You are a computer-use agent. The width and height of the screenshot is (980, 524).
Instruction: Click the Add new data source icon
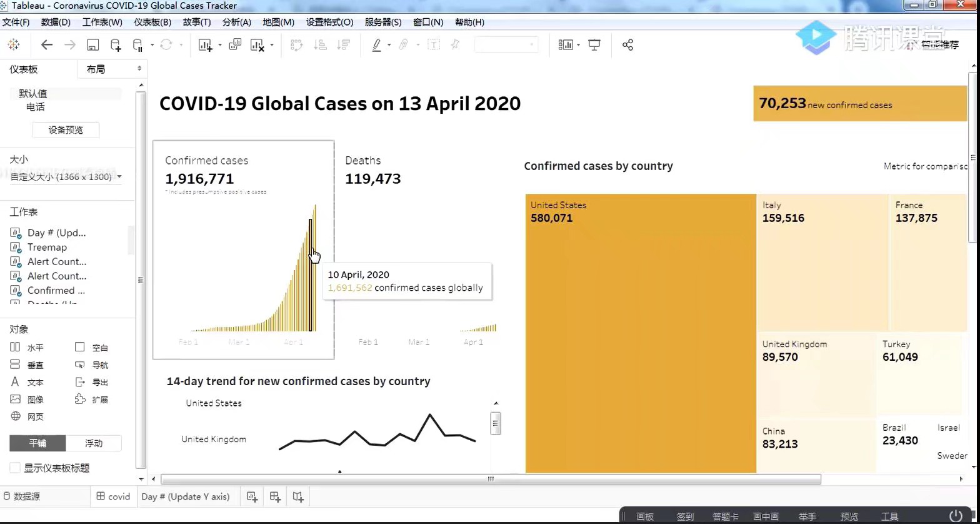tap(116, 45)
